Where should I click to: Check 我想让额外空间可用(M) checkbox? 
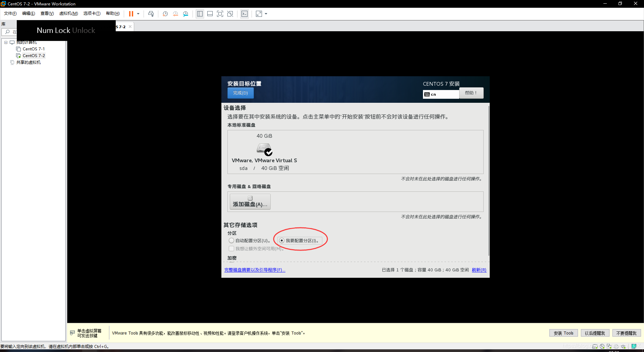pos(231,249)
